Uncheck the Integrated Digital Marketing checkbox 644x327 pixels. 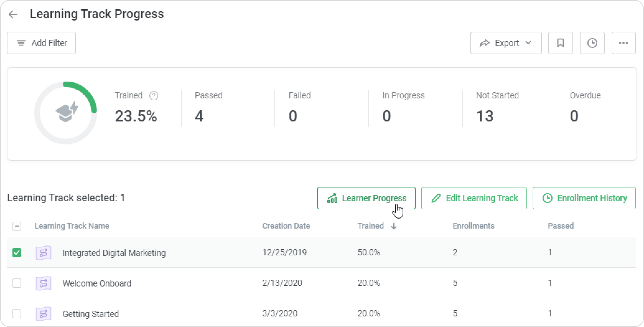[17, 253]
